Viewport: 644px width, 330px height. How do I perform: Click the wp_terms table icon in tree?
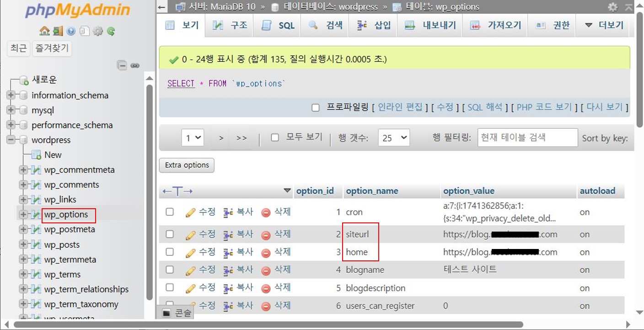pyautogui.click(x=36, y=275)
